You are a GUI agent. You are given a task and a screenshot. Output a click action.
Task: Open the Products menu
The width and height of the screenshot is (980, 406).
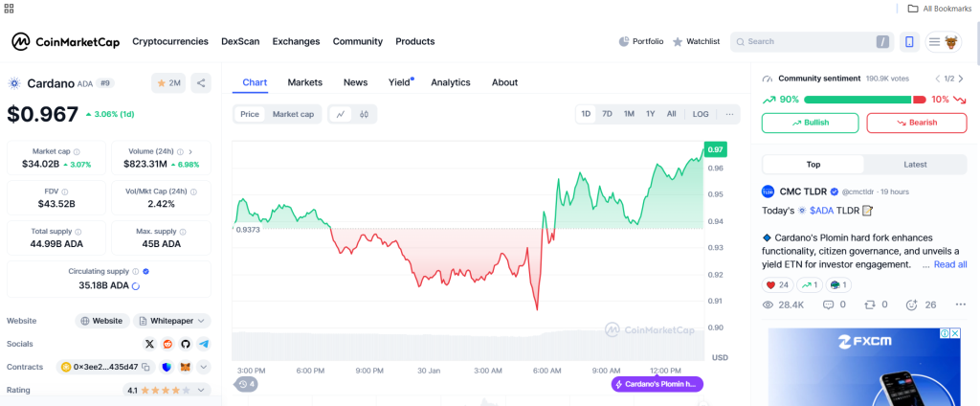click(x=415, y=41)
